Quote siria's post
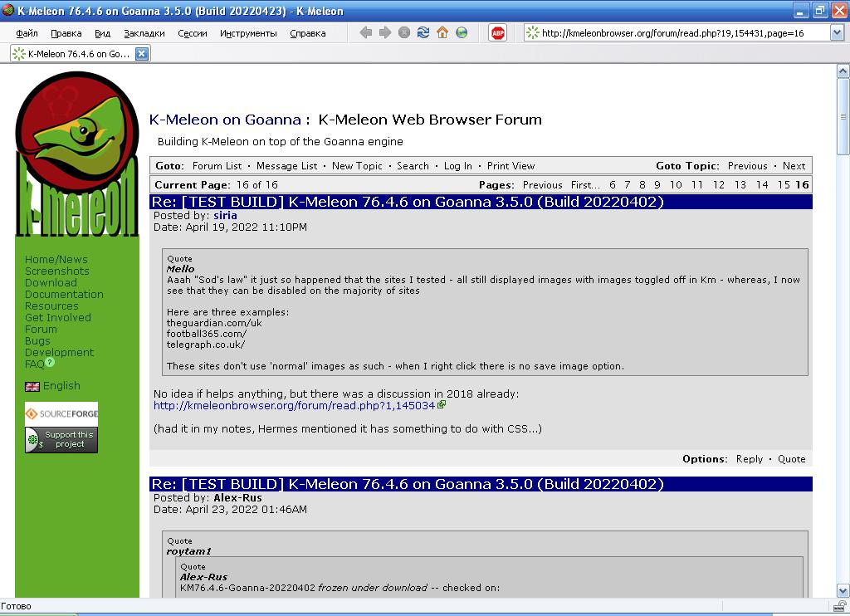This screenshot has width=850, height=616. [791, 459]
